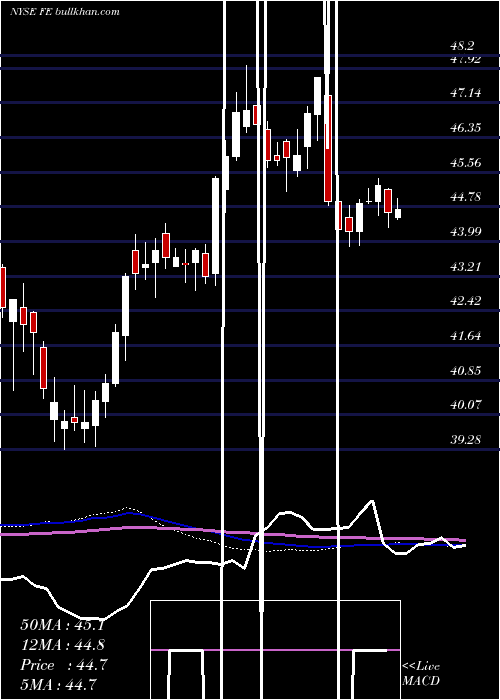500x700 pixels.
Task: Click the 43.99 price label
Action: (466, 232)
